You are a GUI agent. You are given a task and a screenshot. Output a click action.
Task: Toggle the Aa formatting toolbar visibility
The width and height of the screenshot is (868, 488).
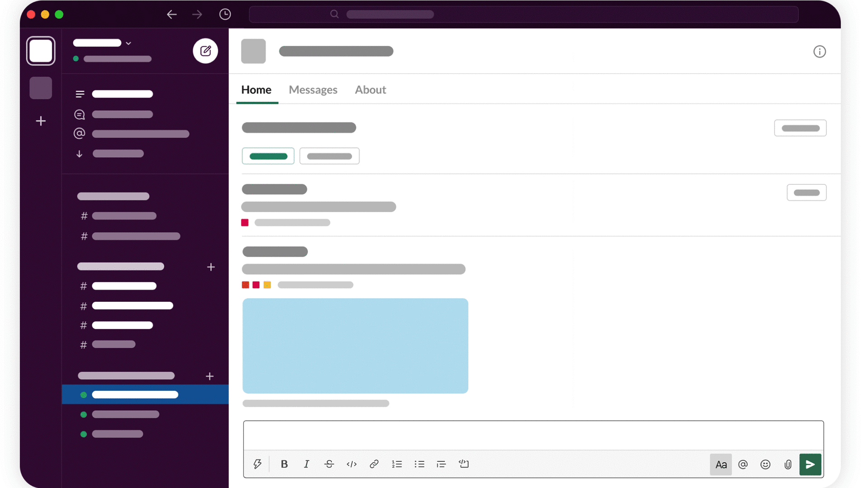(721, 465)
